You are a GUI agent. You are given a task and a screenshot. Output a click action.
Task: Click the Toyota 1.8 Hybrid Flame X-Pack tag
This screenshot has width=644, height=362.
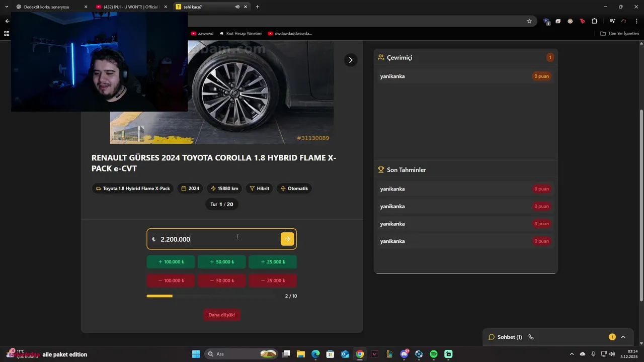tap(133, 189)
